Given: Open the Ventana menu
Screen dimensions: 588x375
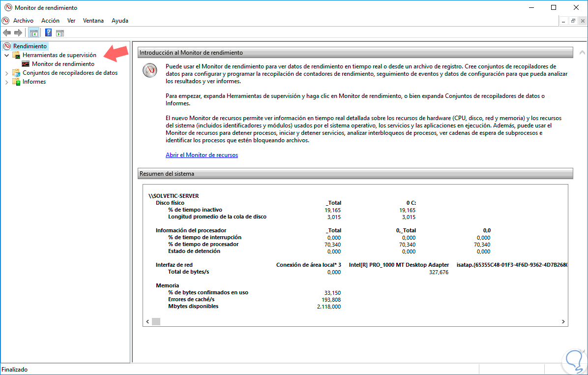Looking at the screenshot, I should tap(93, 21).
